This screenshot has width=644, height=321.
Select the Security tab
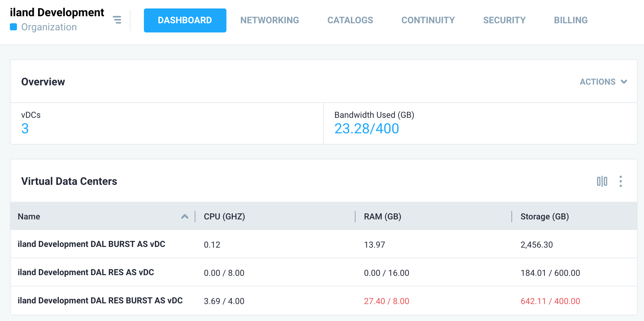[504, 20]
